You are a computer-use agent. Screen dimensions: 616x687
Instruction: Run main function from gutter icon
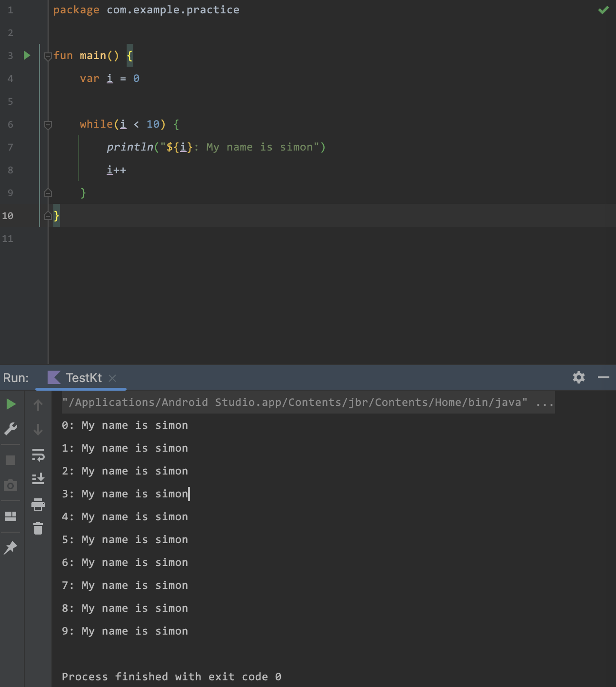click(x=27, y=56)
